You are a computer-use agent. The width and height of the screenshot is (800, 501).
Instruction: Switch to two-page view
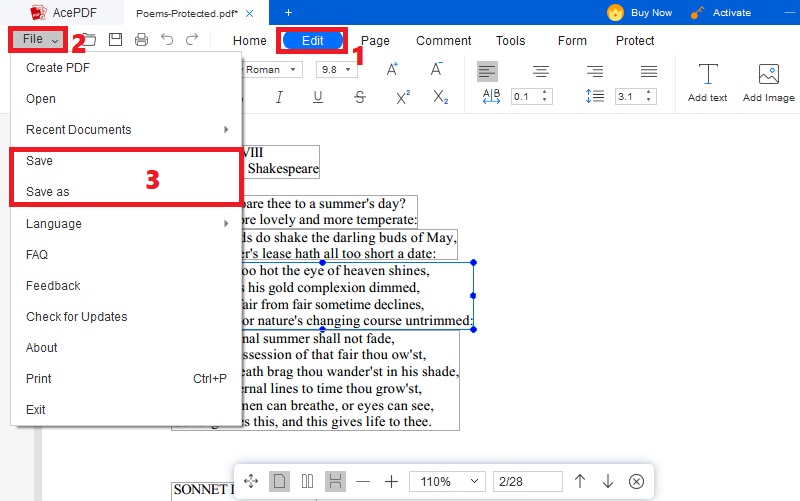click(x=307, y=481)
